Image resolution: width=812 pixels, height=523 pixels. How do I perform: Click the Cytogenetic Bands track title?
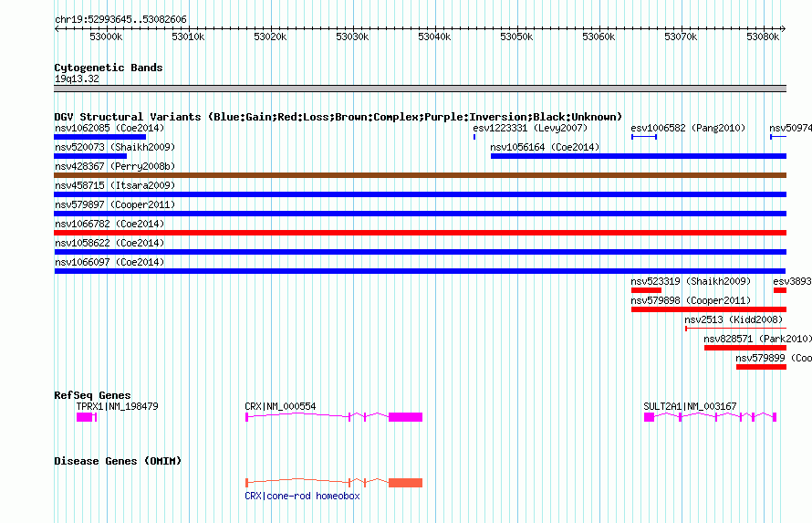(x=109, y=68)
